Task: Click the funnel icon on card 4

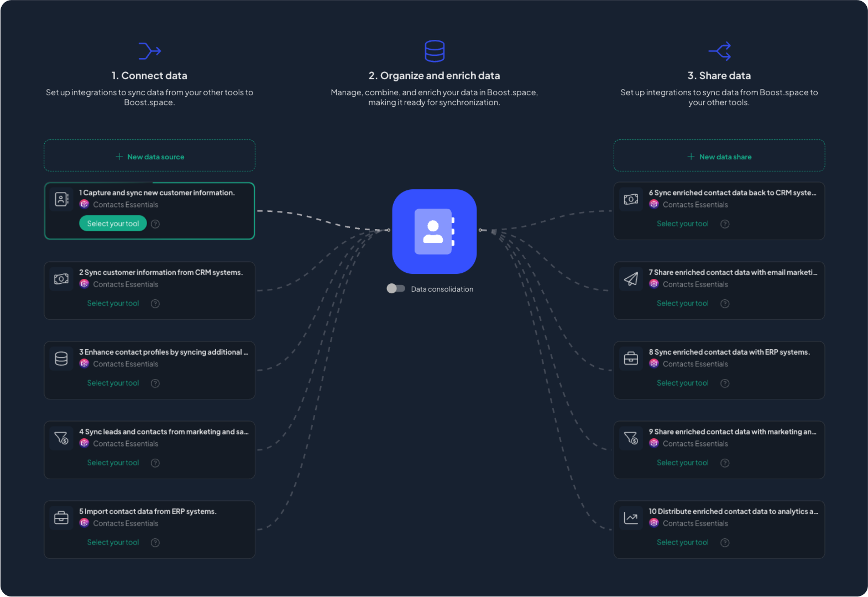Action: tap(61, 438)
